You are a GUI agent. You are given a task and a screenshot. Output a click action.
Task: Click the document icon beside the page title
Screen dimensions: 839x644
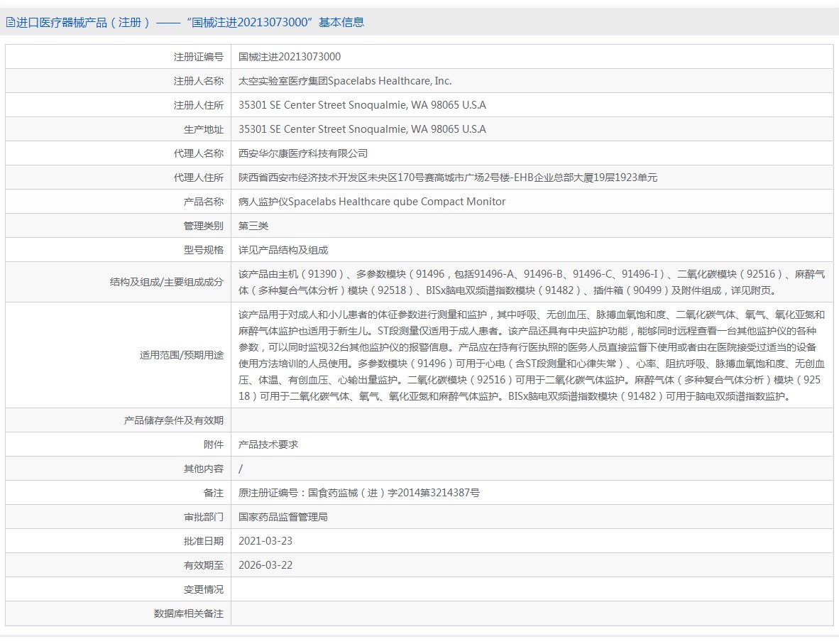[10, 23]
